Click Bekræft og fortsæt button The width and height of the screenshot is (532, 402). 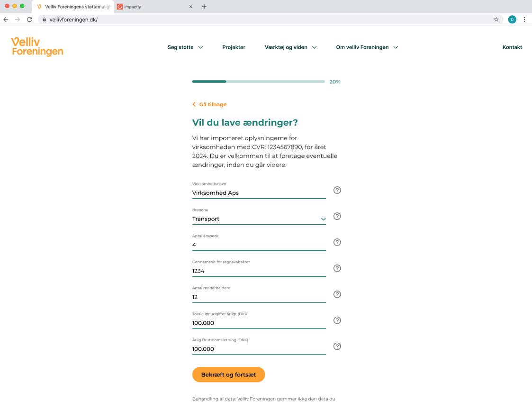coord(229,375)
